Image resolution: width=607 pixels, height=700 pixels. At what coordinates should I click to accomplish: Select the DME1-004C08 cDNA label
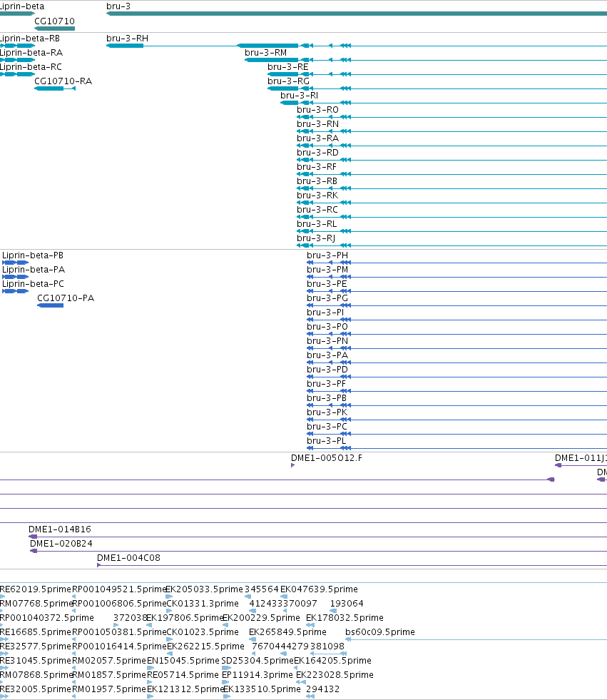tap(128, 558)
